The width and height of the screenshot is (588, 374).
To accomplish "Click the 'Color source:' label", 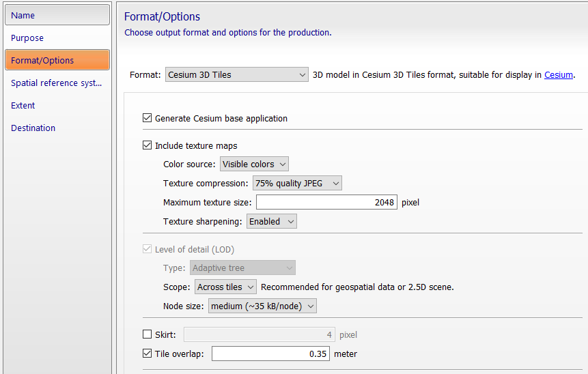I will [189, 164].
